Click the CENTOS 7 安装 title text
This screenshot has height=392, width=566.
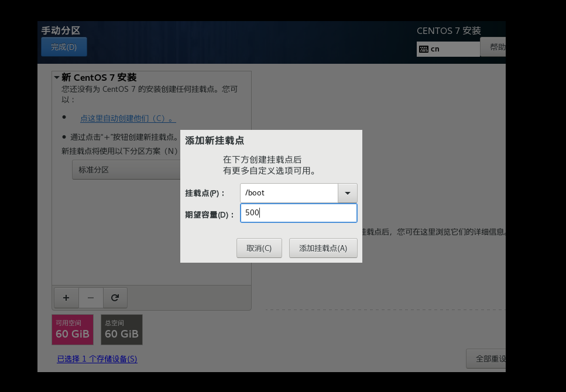(449, 30)
